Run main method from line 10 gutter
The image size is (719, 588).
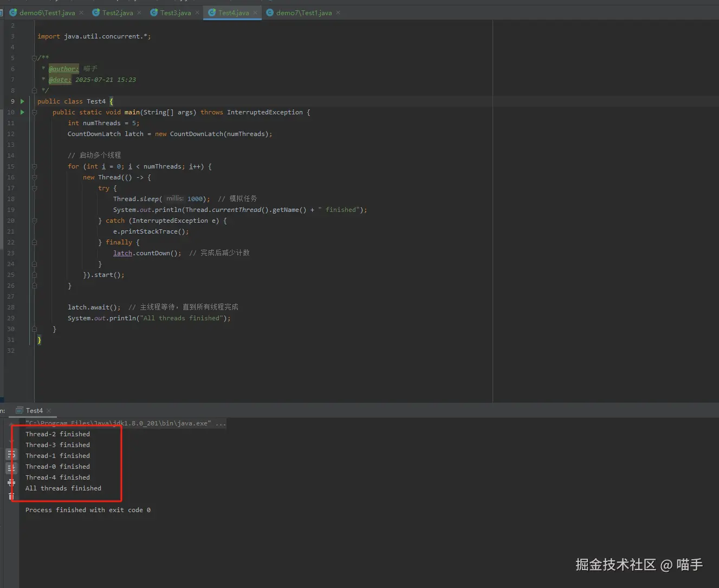point(22,112)
